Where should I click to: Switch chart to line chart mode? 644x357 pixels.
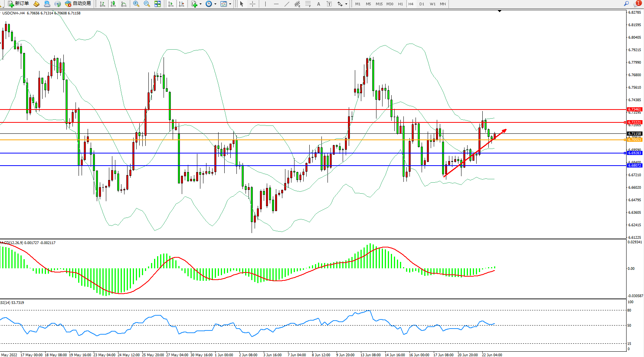[124, 4]
